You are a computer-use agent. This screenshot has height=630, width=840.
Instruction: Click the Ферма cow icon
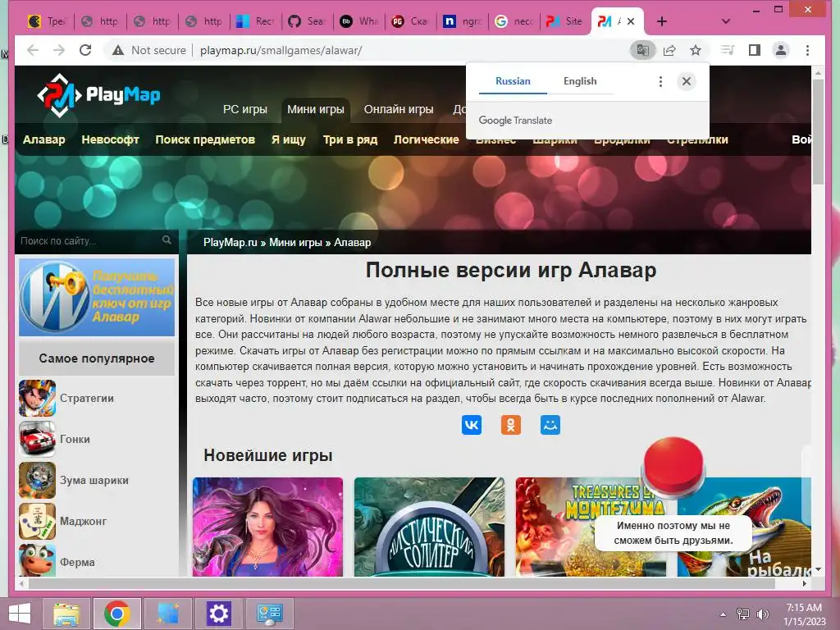coord(37,560)
